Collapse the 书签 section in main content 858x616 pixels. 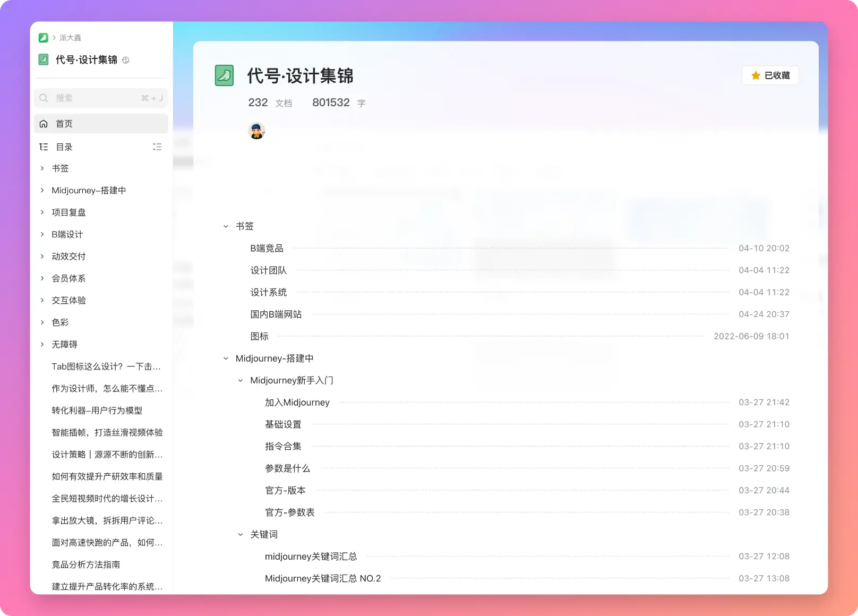pos(226,226)
